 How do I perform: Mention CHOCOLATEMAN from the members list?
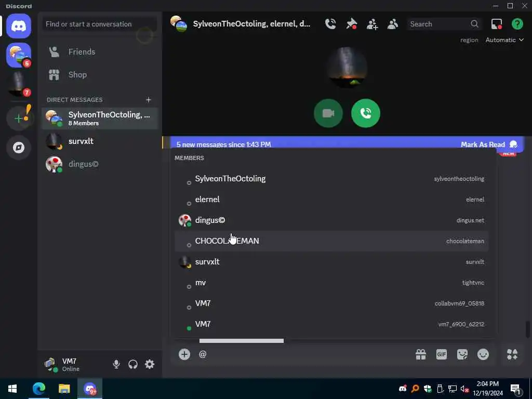click(331, 241)
